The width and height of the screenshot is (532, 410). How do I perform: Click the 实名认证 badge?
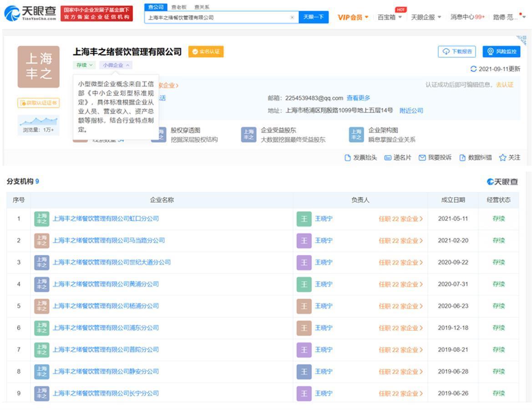pyautogui.click(x=206, y=51)
